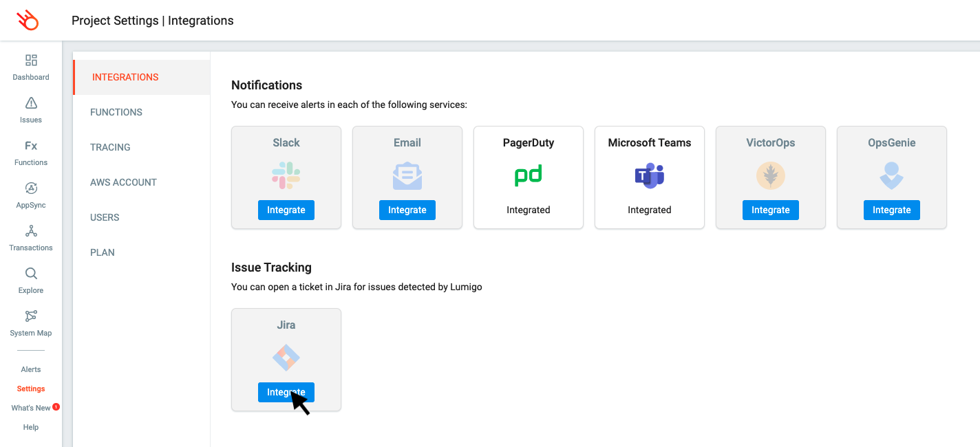Integrate VictorOps notifications
This screenshot has height=447, width=980.
[771, 210]
